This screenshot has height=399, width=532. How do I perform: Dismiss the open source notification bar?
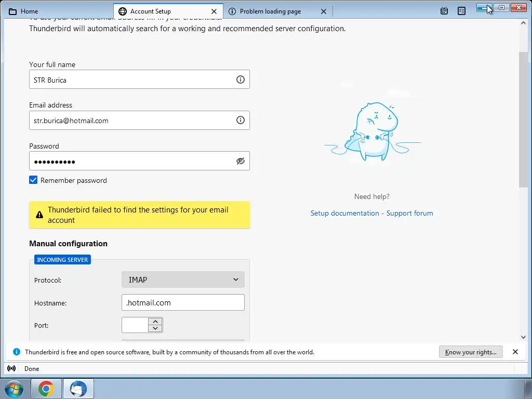pyautogui.click(x=515, y=352)
